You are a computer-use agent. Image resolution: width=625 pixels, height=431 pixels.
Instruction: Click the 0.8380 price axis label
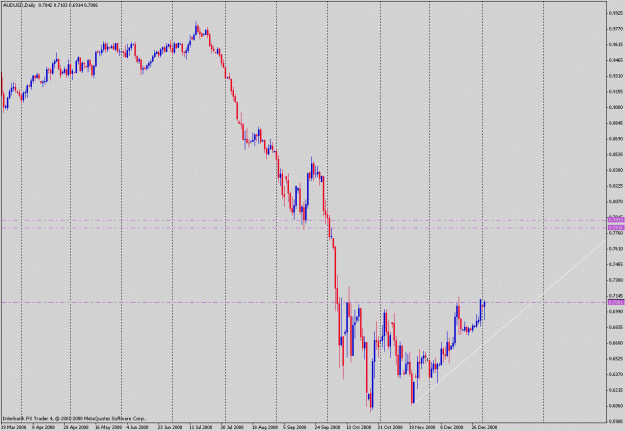[616, 170]
